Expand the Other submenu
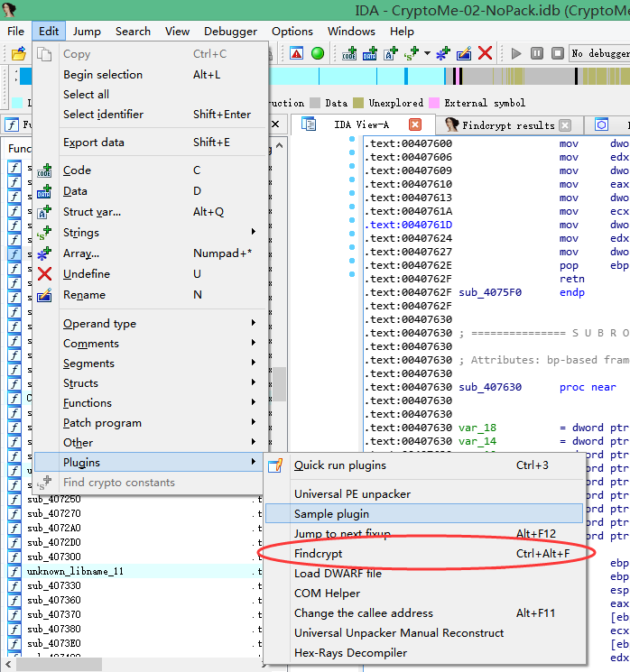The image size is (630, 672). click(x=150, y=443)
